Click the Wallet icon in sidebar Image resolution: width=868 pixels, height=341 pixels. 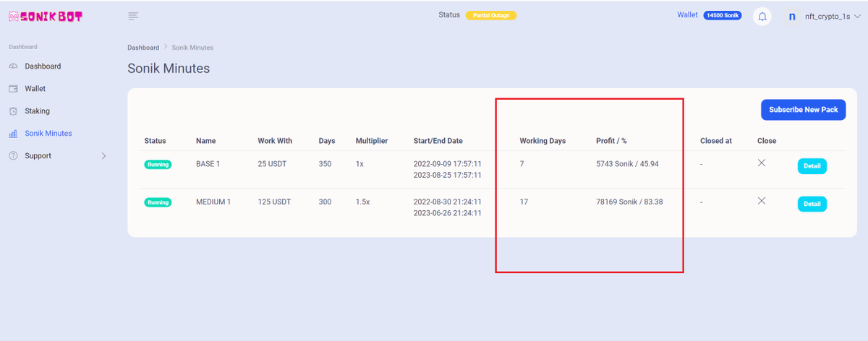(14, 89)
